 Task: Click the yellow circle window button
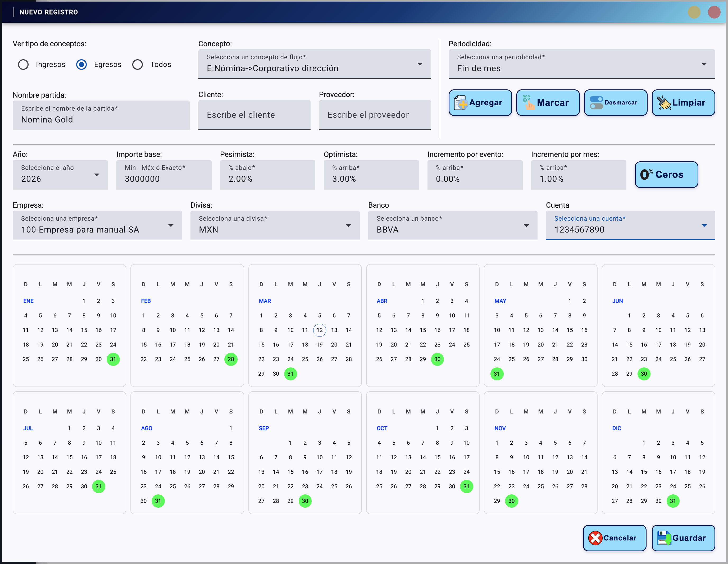click(694, 12)
